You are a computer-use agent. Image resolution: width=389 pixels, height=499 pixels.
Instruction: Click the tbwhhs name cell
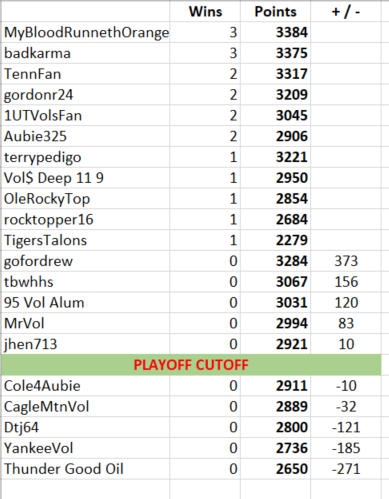pyautogui.click(x=86, y=282)
